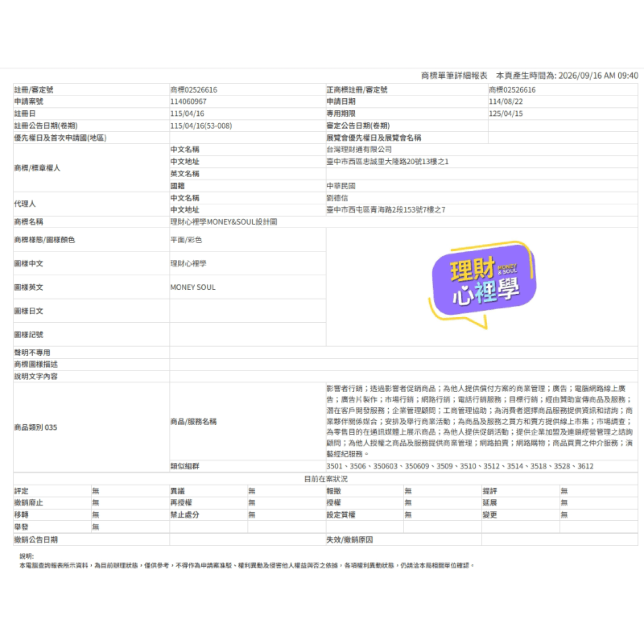Click the 審定公告日期(卷期) label
This screenshot has height=644, width=644.
(x=357, y=126)
